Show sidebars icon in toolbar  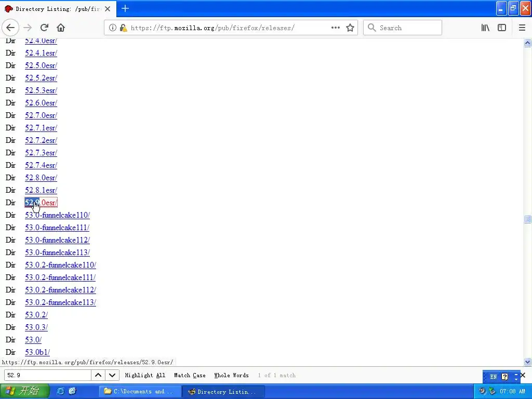pyautogui.click(x=502, y=28)
